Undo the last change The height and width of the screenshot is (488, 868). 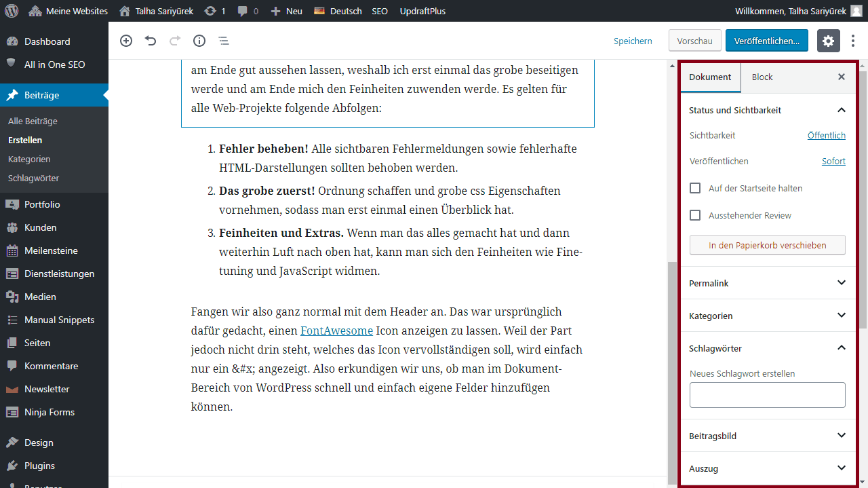tap(151, 41)
